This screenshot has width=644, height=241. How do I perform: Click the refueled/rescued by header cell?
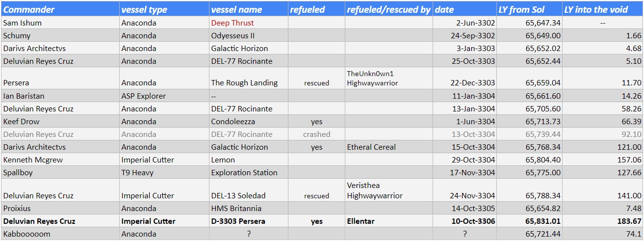(389, 9)
